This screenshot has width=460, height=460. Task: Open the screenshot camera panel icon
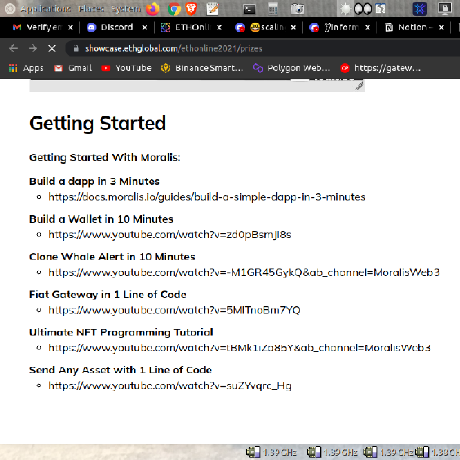click(297, 9)
